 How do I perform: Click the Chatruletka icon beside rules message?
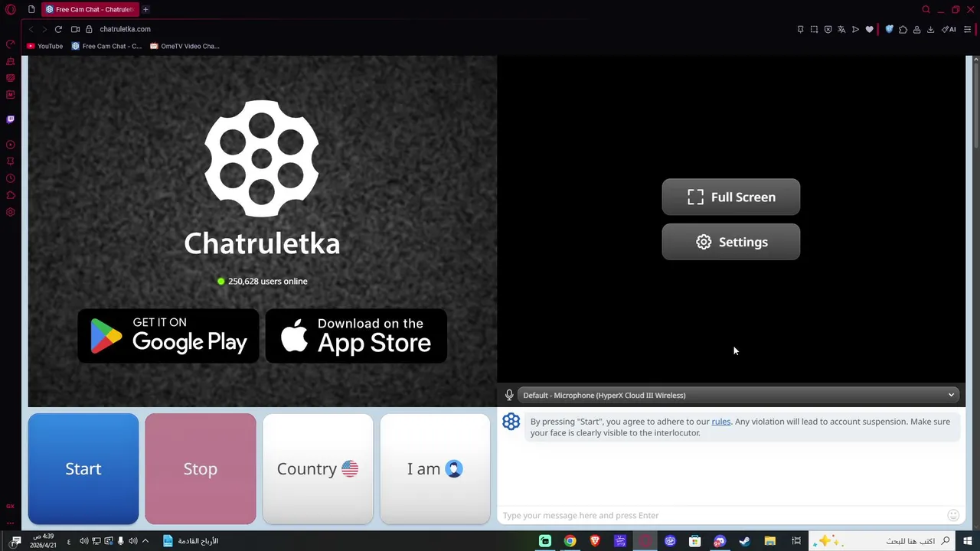pos(511,422)
